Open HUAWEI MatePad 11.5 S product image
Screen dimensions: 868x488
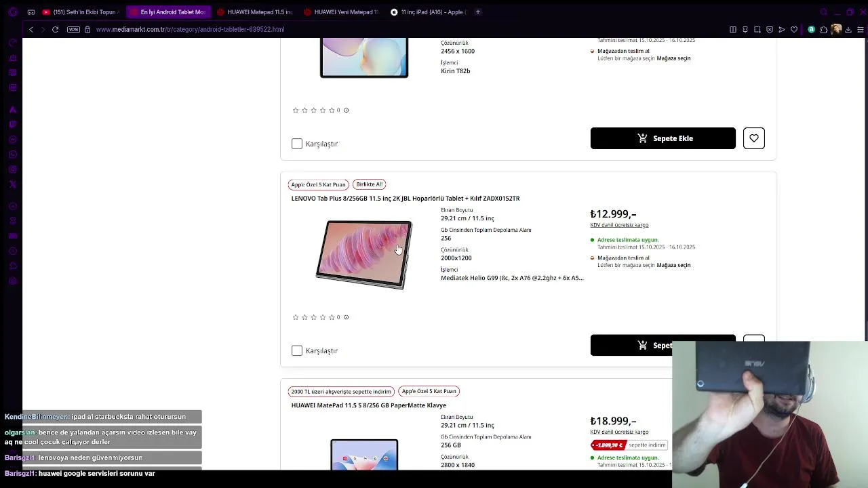pyautogui.click(x=364, y=454)
